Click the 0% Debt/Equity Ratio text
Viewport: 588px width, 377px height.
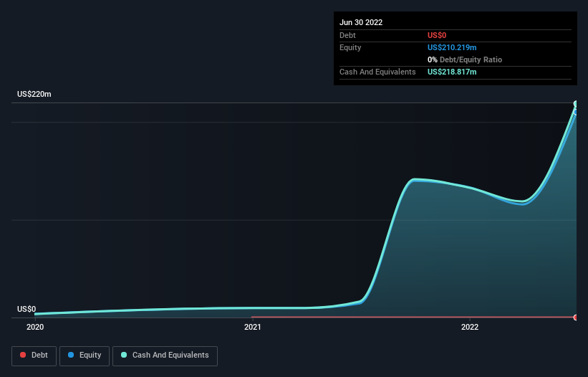(x=465, y=59)
